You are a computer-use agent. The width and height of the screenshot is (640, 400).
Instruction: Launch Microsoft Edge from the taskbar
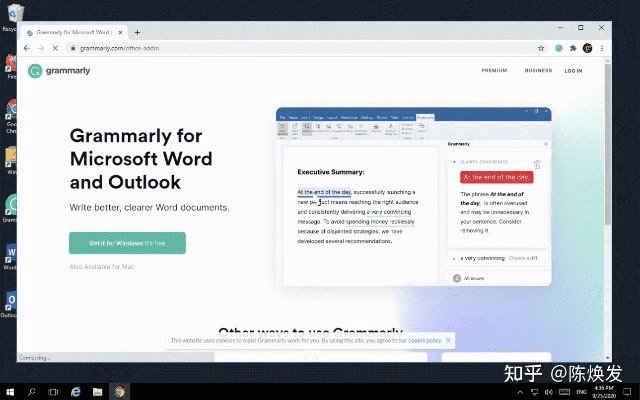pos(75,391)
